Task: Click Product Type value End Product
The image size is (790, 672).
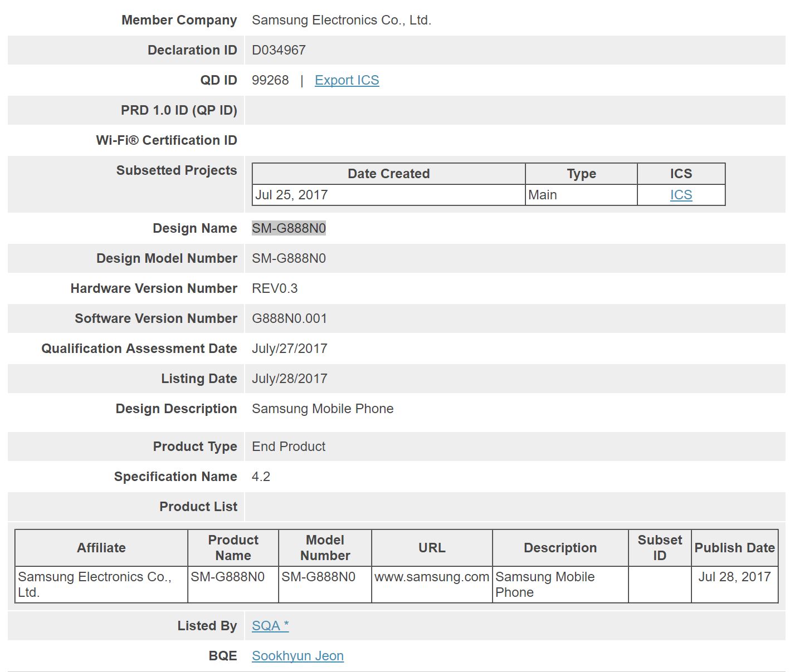Action: point(289,447)
